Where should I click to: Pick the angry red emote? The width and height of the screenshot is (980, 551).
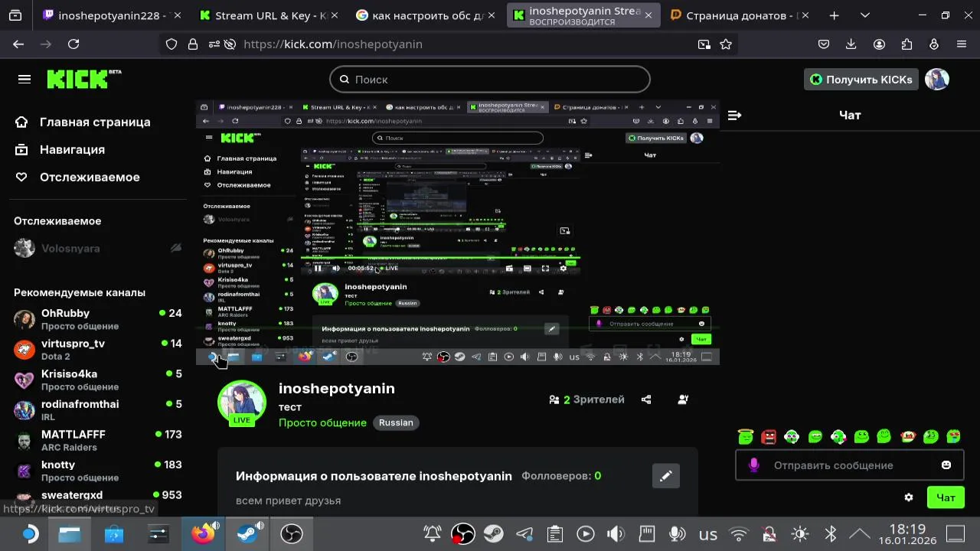click(x=769, y=437)
